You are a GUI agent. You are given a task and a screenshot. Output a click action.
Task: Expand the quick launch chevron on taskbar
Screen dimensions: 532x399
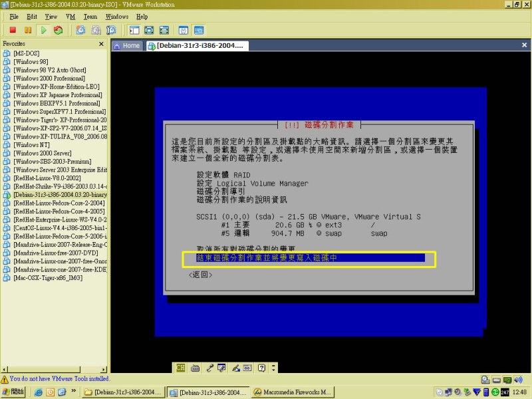pos(73,391)
